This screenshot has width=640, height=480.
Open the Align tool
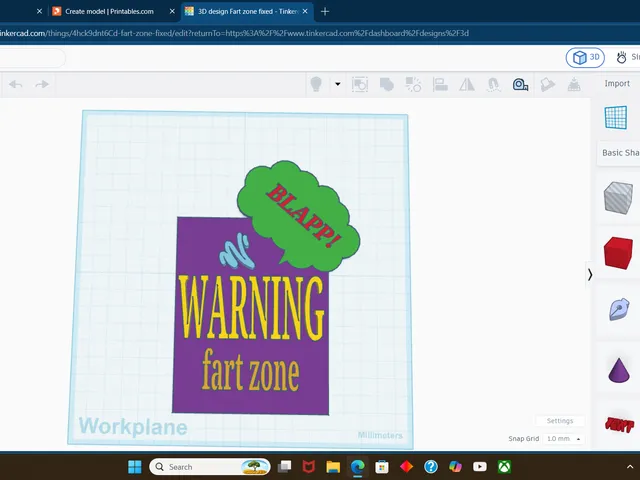click(440, 84)
